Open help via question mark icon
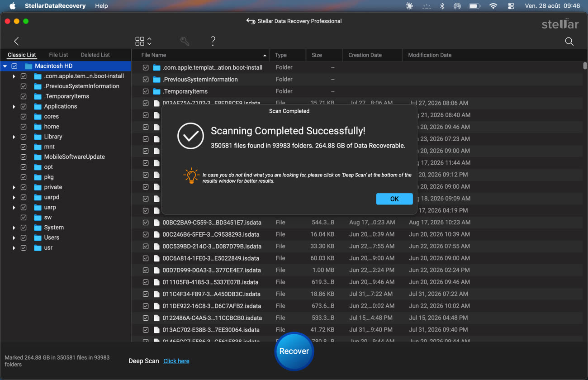Viewport: 588px width, 380px height. click(x=213, y=41)
